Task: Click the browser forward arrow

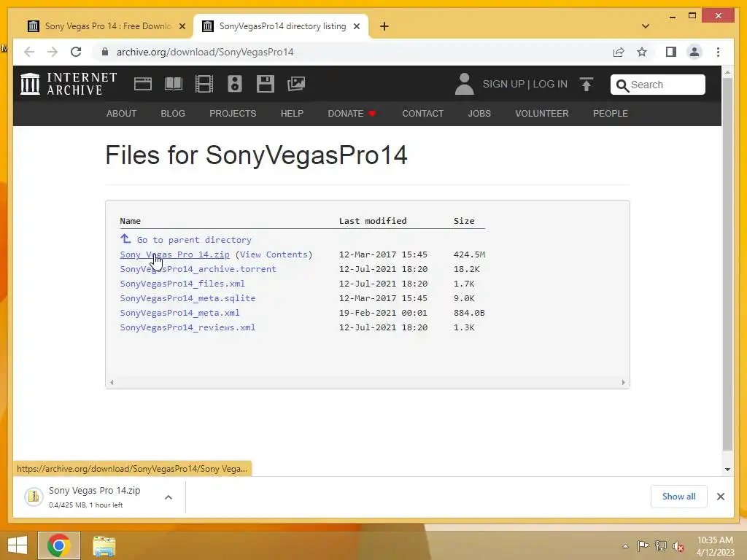Action: (x=53, y=52)
